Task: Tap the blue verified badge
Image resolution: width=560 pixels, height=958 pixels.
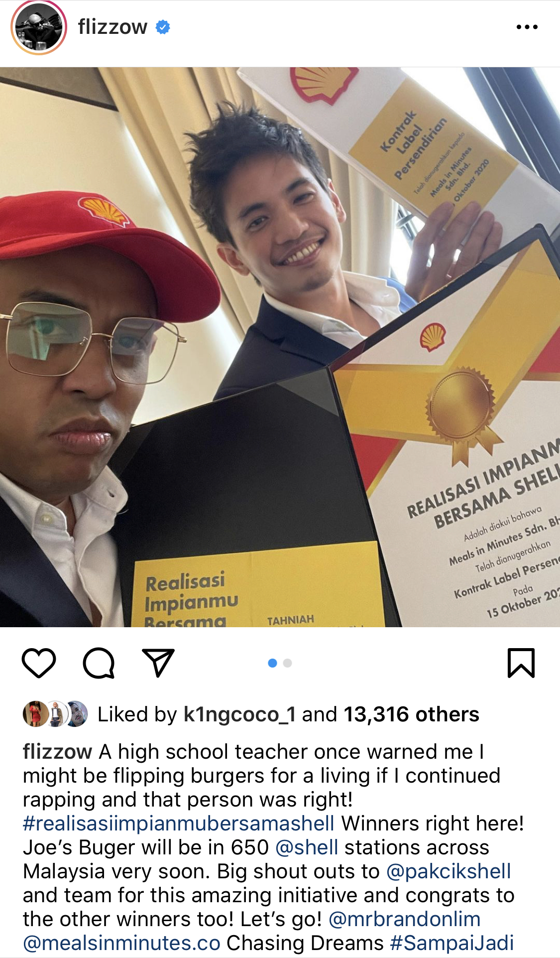Action: (x=163, y=27)
